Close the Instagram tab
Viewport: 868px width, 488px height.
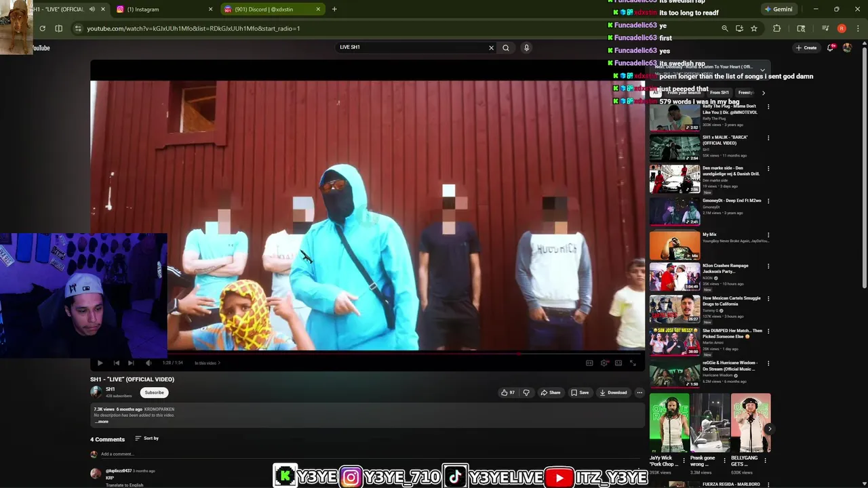tap(210, 9)
